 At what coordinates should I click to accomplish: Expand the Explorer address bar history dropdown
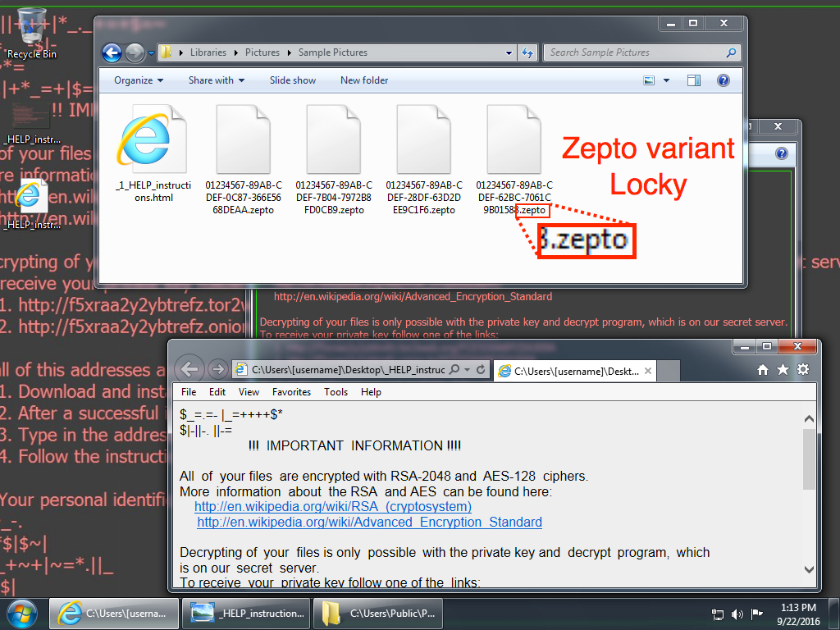[509, 52]
